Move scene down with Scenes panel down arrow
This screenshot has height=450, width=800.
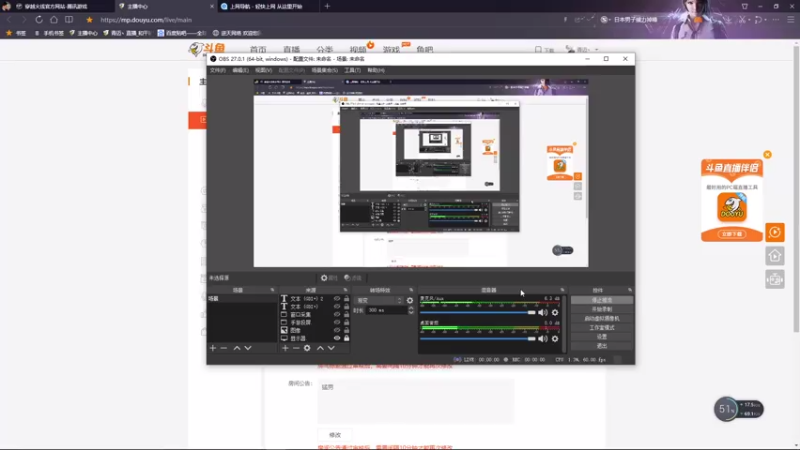[x=248, y=348]
